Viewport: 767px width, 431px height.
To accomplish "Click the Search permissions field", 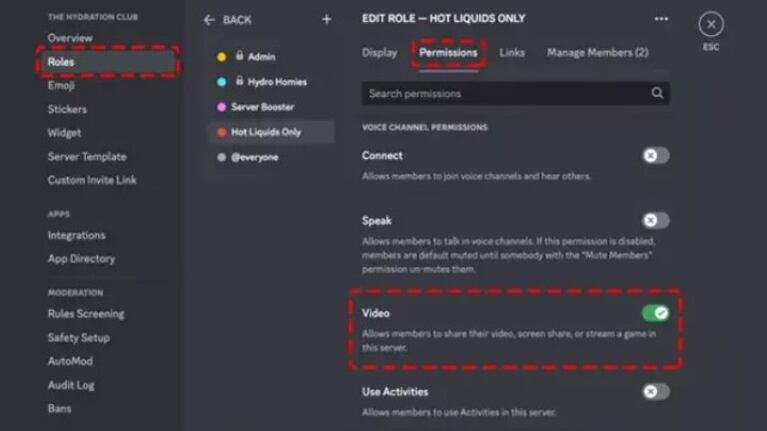I will coord(505,93).
